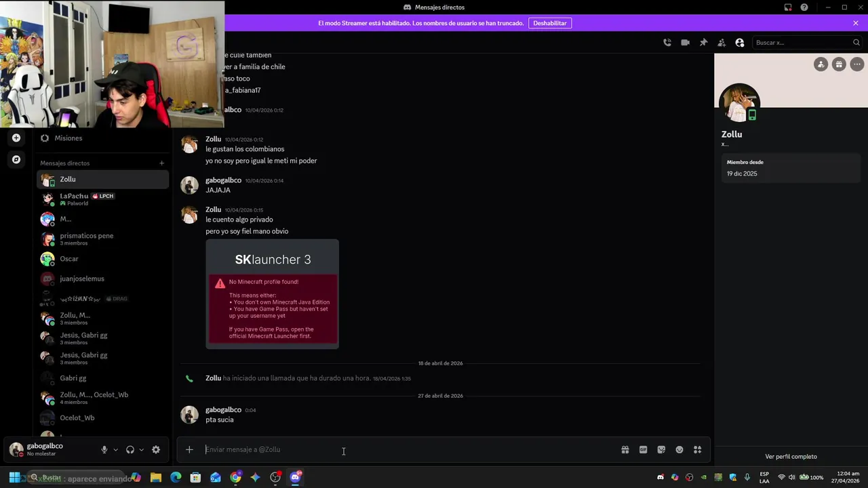Click gabogalbco name above JAJAJA message
The width and height of the screenshot is (868, 488).
(x=223, y=180)
